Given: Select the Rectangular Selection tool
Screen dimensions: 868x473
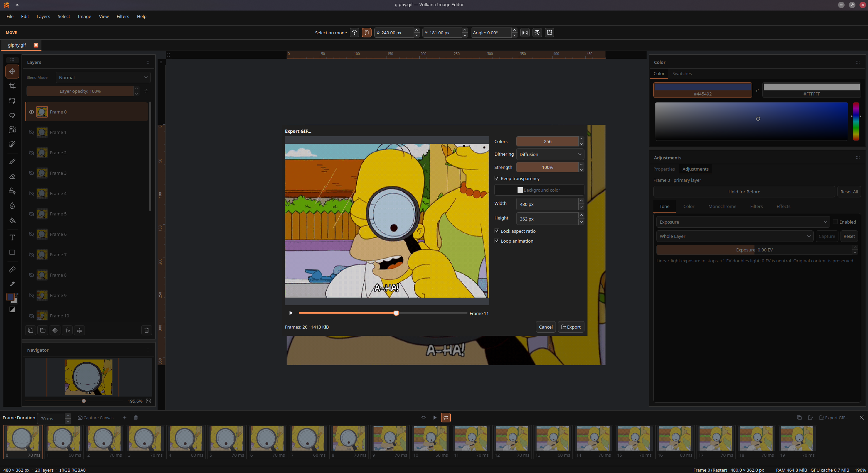Looking at the screenshot, I should click(x=12, y=101).
